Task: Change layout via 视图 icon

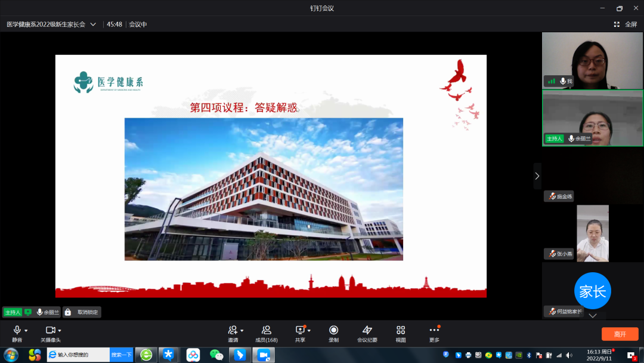Action: click(x=401, y=330)
